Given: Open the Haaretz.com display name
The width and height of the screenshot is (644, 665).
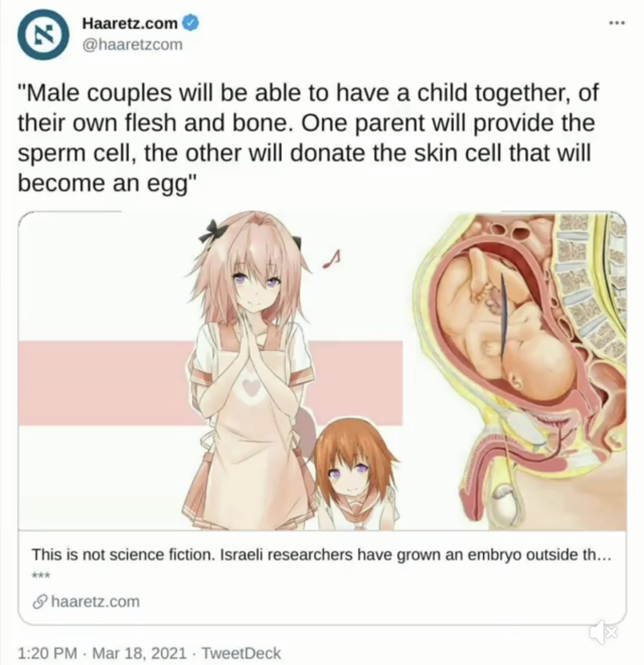Looking at the screenshot, I should tap(130, 23).
